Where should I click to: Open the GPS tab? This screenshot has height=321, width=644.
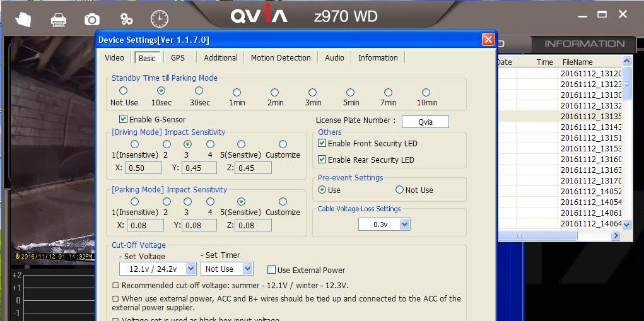point(178,58)
